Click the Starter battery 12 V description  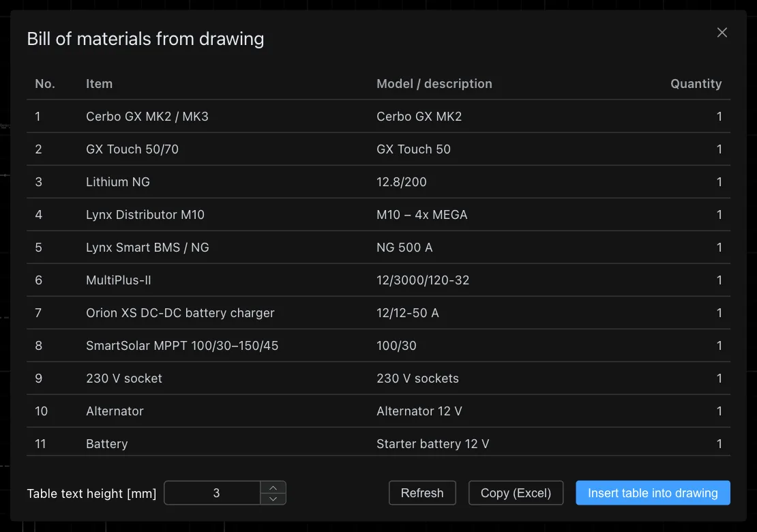coord(432,444)
